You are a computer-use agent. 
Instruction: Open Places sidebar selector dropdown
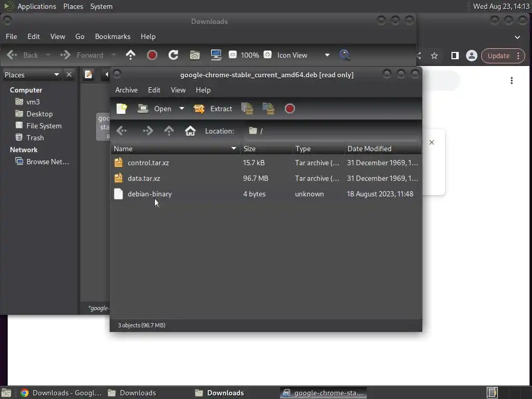click(x=32, y=75)
